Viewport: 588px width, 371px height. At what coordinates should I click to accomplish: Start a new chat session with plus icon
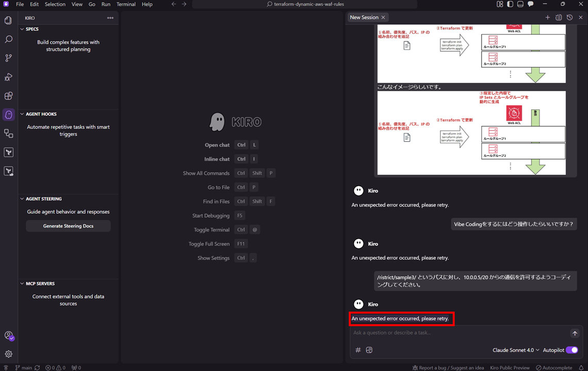[547, 17]
